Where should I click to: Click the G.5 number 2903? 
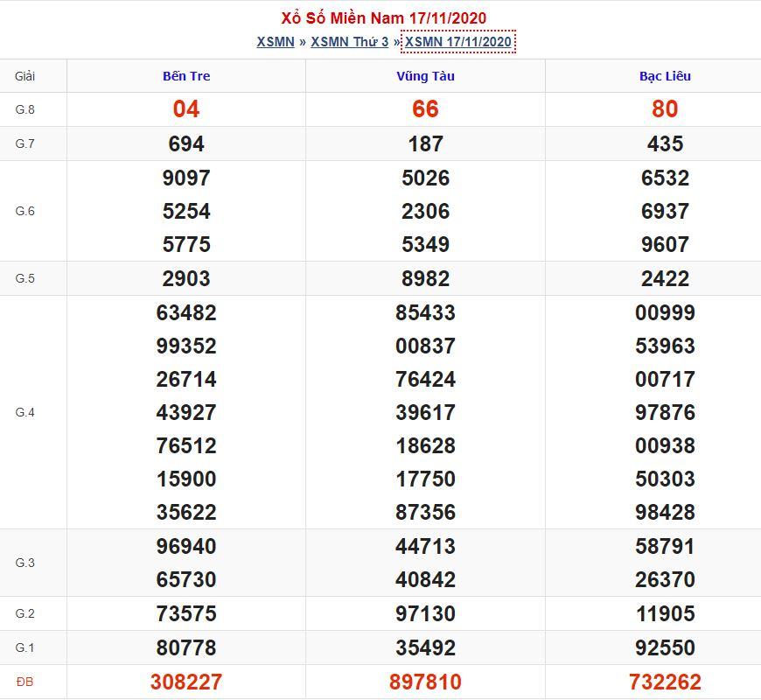point(186,279)
